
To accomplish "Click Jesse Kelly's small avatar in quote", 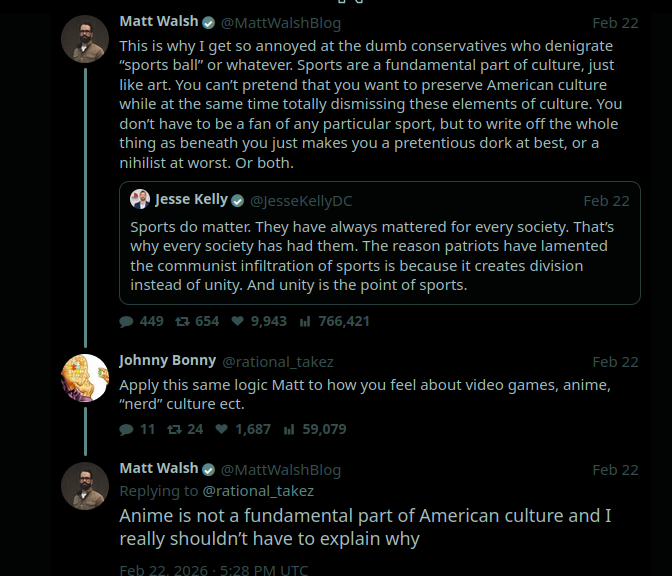I will pos(140,200).
